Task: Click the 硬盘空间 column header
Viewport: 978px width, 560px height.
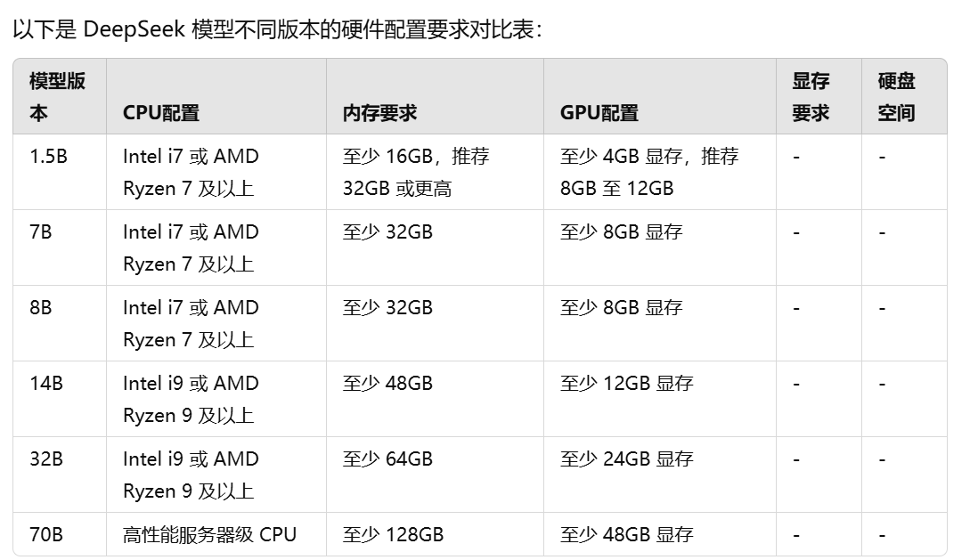Action: point(904,97)
